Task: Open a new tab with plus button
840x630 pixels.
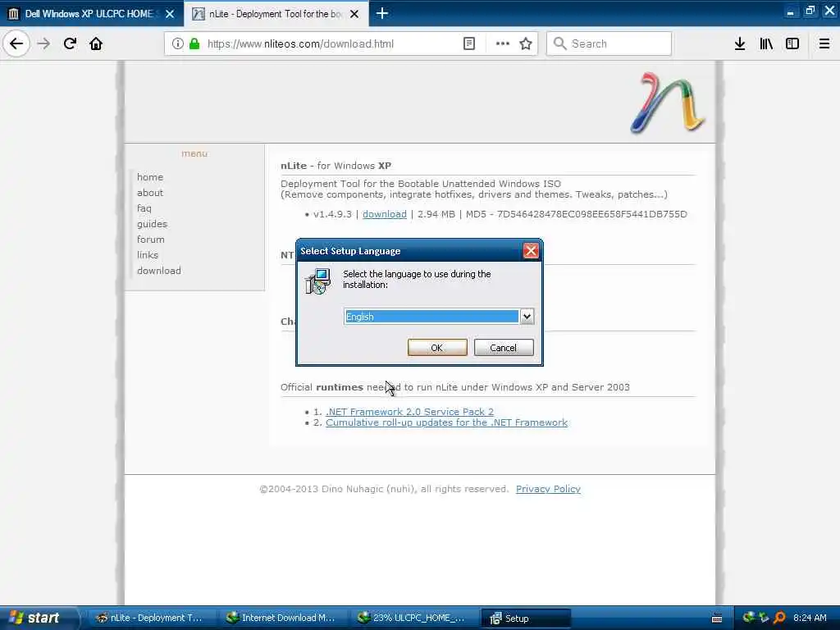Action: coord(382,13)
